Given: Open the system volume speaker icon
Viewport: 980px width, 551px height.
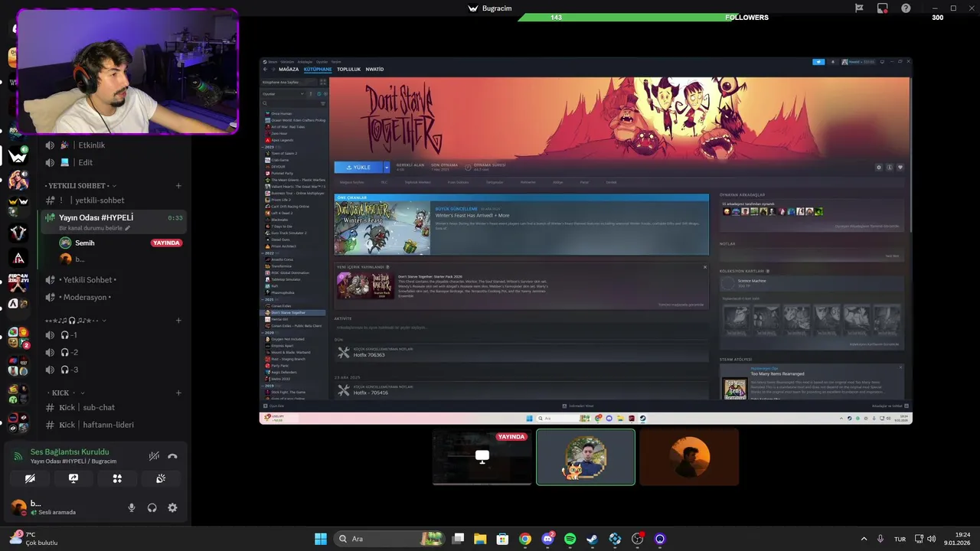Looking at the screenshot, I should coord(931,539).
